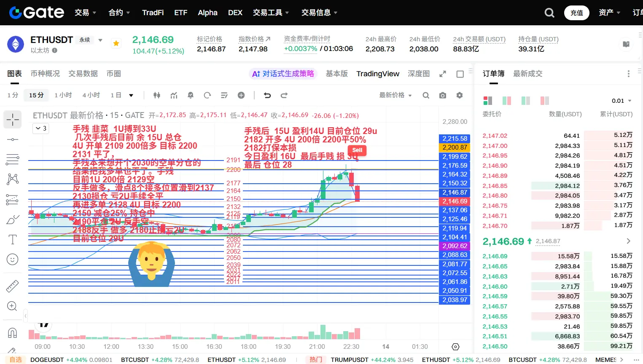Viewport: 643px width, 364px height.
Task: Select the 4小时 timeframe
Action: click(x=91, y=95)
